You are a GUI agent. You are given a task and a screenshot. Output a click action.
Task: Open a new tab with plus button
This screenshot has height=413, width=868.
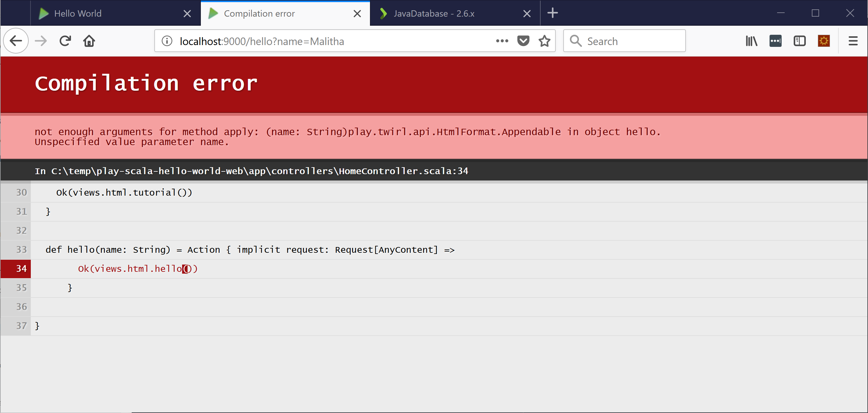tap(552, 13)
